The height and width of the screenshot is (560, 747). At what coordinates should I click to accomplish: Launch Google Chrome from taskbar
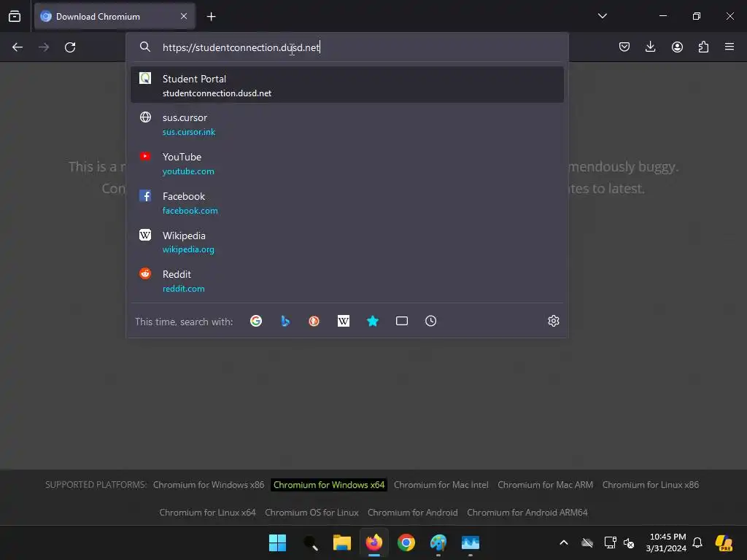tap(406, 542)
